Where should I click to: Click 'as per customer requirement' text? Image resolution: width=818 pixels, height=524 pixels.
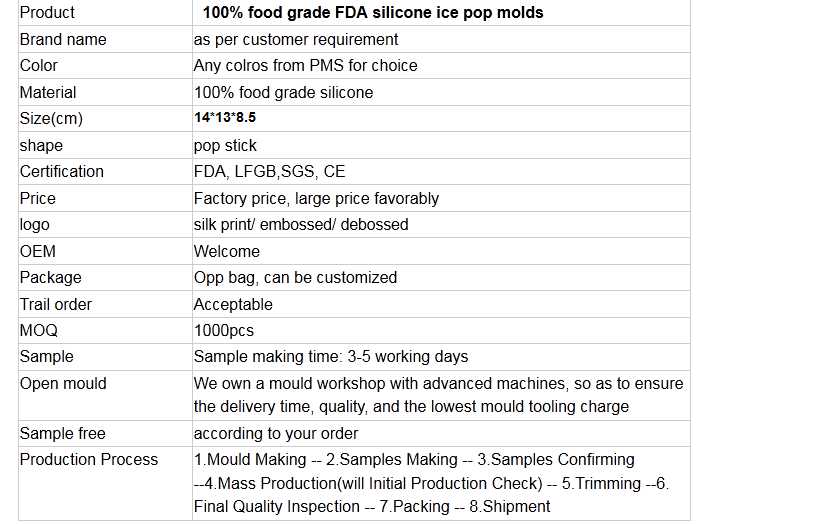click(296, 39)
